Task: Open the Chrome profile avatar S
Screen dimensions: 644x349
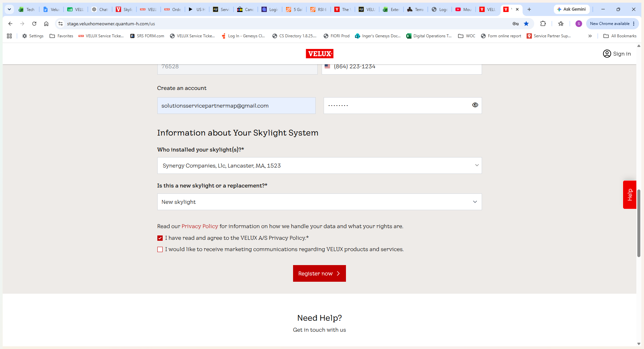Action: click(579, 24)
